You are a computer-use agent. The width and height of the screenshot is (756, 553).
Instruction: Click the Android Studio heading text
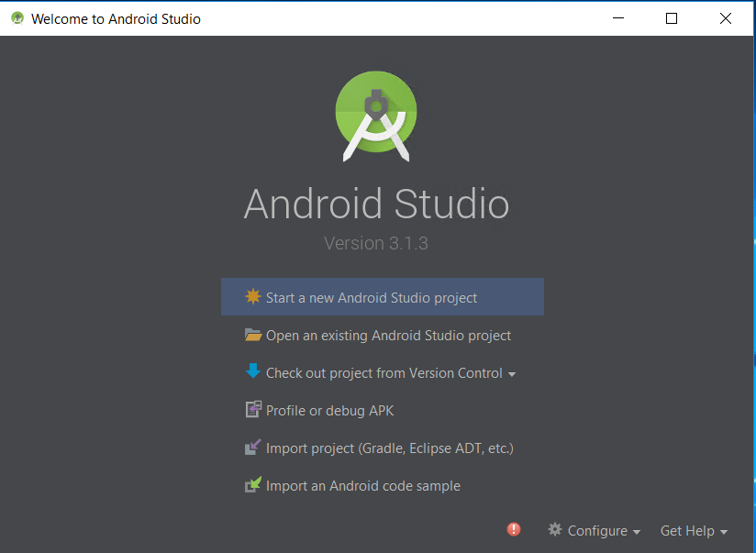(x=376, y=204)
